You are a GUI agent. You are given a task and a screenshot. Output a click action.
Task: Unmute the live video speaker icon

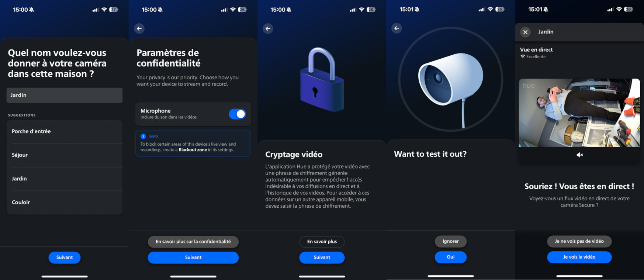[x=579, y=155]
